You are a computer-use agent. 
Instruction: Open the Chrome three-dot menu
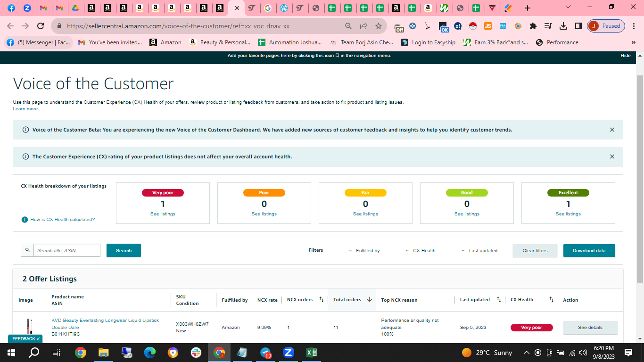point(634,26)
